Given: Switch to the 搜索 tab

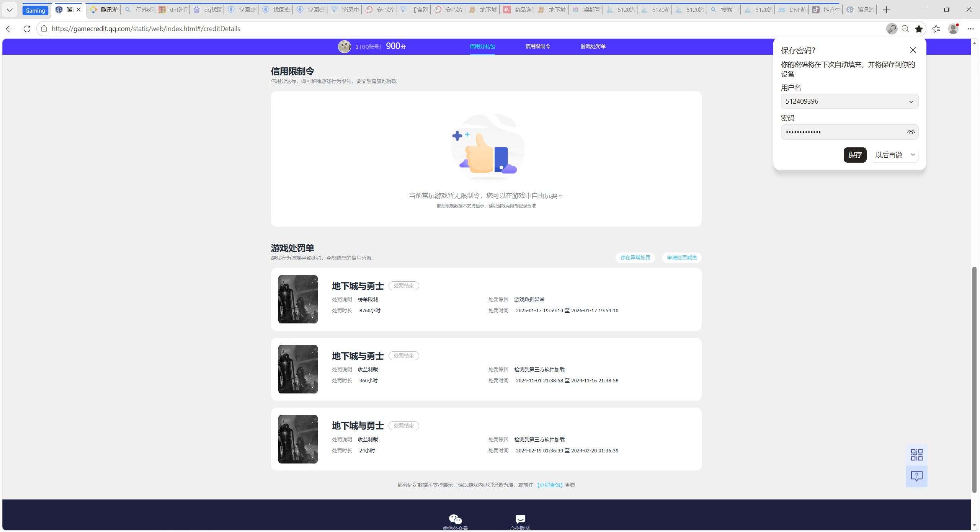Looking at the screenshot, I should click(x=725, y=10).
